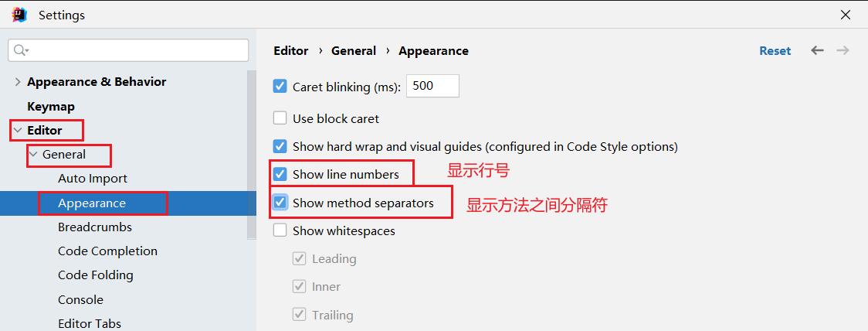Open the Code Completion settings page
Viewport: 868px width, 331px height.
point(107,251)
